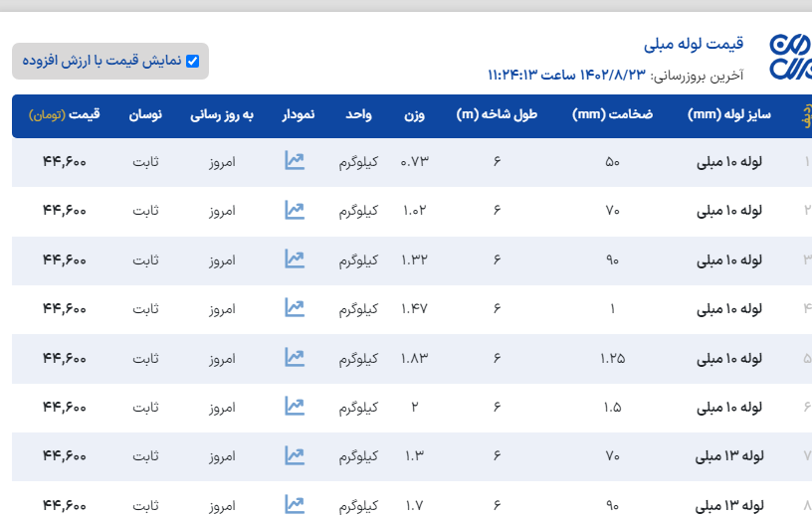Click the نمودار column header
The image size is (812, 517).
(x=298, y=114)
